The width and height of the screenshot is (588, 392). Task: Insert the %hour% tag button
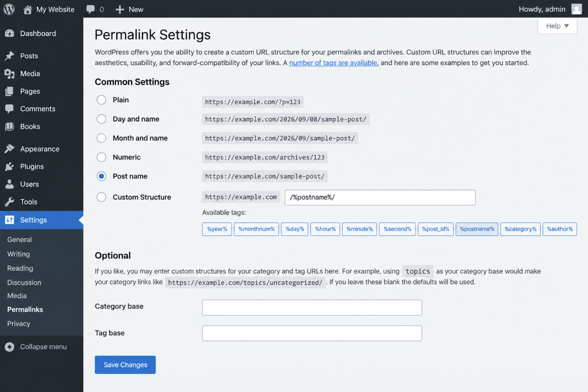point(325,229)
